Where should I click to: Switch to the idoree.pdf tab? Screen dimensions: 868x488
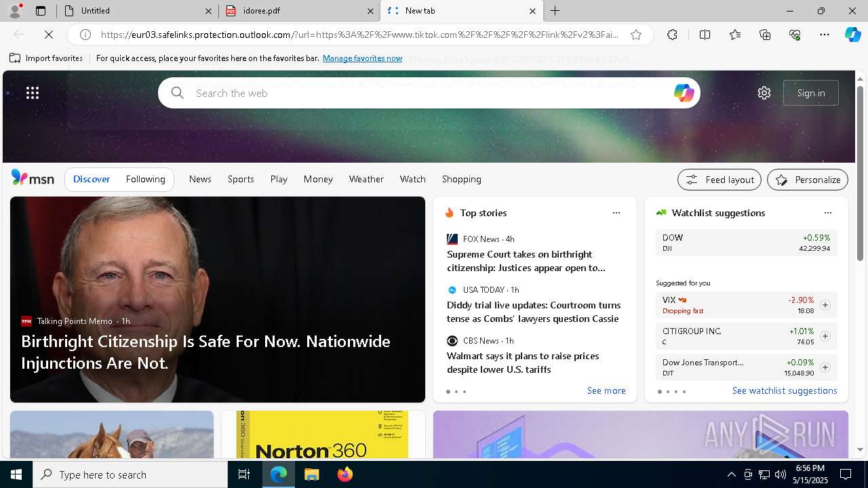[x=300, y=11]
